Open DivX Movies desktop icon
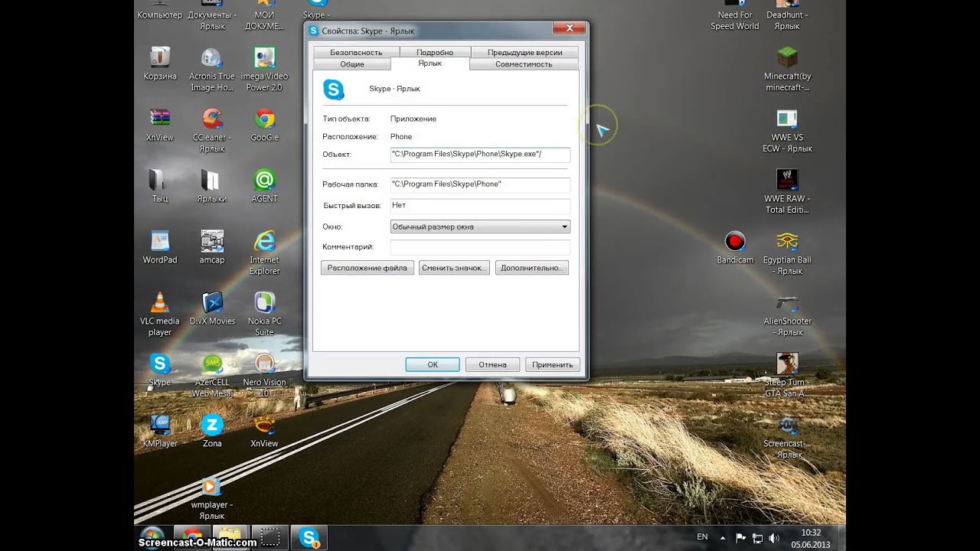The width and height of the screenshot is (980, 551). pyautogui.click(x=212, y=309)
